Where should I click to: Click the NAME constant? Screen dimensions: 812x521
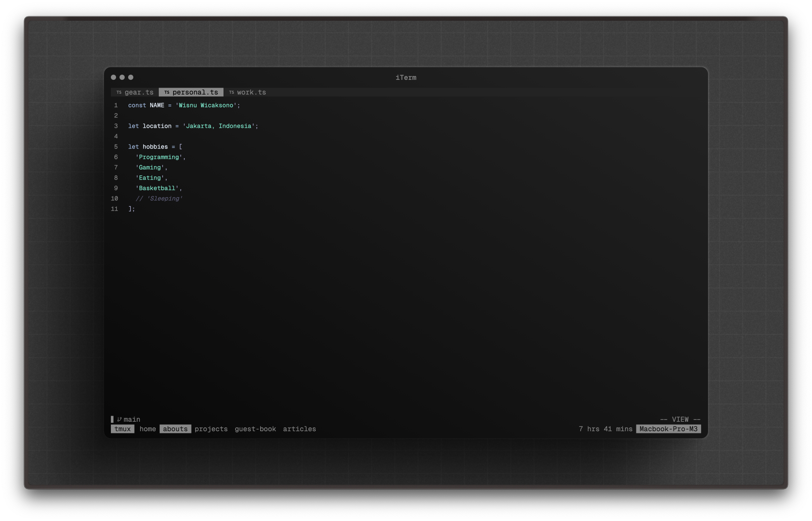tap(157, 105)
